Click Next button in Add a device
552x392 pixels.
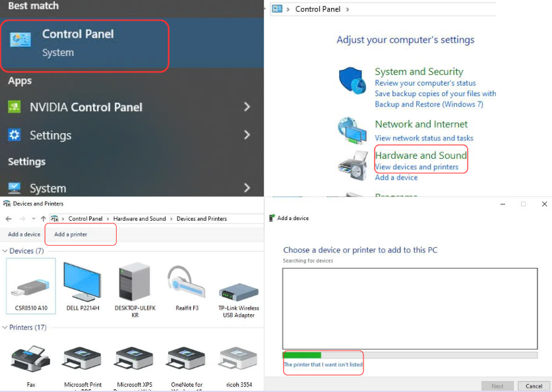coord(497,386)
